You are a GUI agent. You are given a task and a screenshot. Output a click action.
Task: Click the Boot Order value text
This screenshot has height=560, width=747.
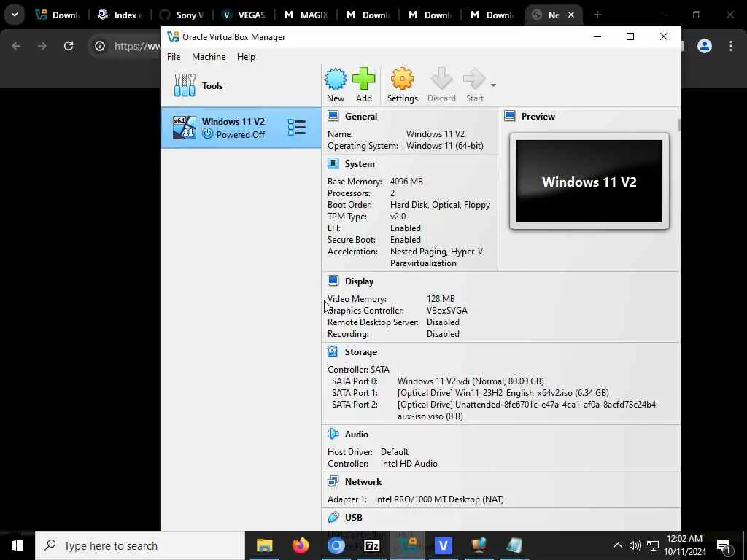[x=440, y=205]
